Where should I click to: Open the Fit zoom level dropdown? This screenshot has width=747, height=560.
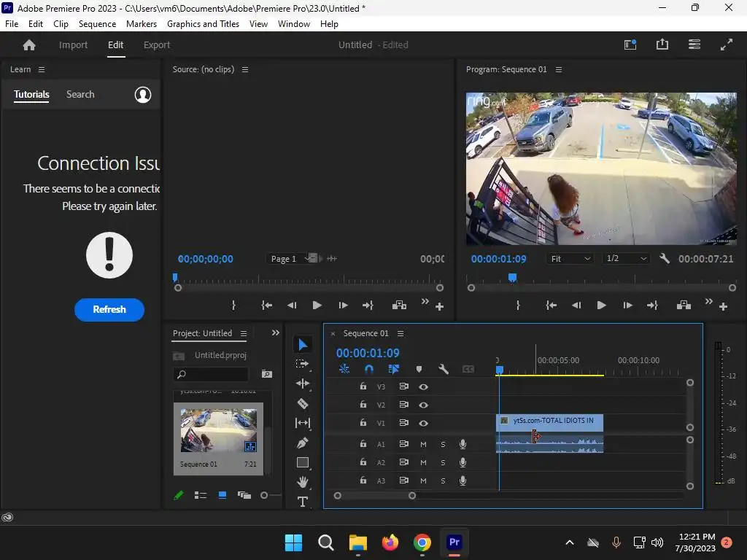[x=570, y=259]
